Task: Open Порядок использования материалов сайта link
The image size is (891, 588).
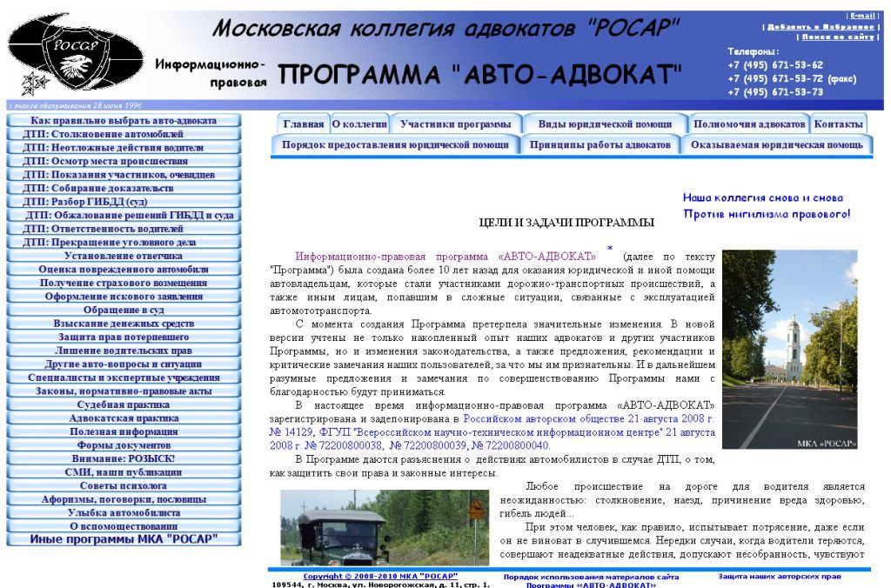Action: pyautogui.click(x=591, y=581)
